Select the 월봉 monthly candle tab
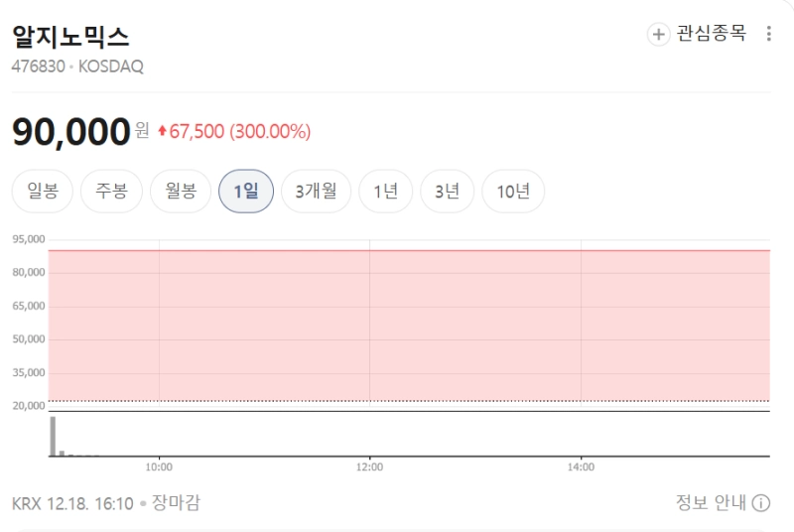The width and height of the screenshot is (794, 532). tap(181, 191)
